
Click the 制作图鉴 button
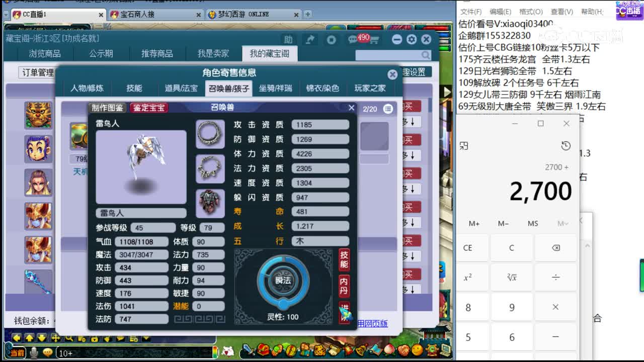pos(108,108)
